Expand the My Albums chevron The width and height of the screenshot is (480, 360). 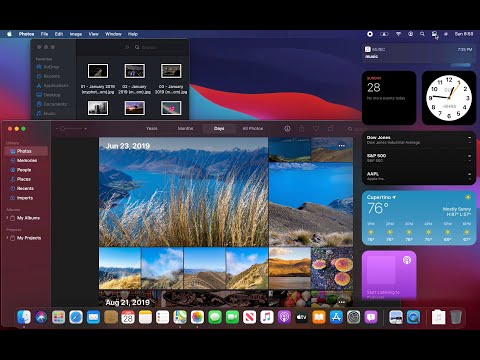coord(7,218)
